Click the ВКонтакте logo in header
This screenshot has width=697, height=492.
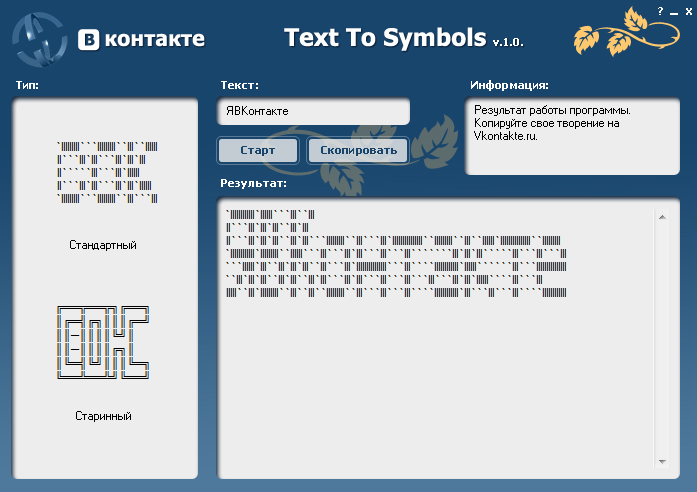(141, 39)
